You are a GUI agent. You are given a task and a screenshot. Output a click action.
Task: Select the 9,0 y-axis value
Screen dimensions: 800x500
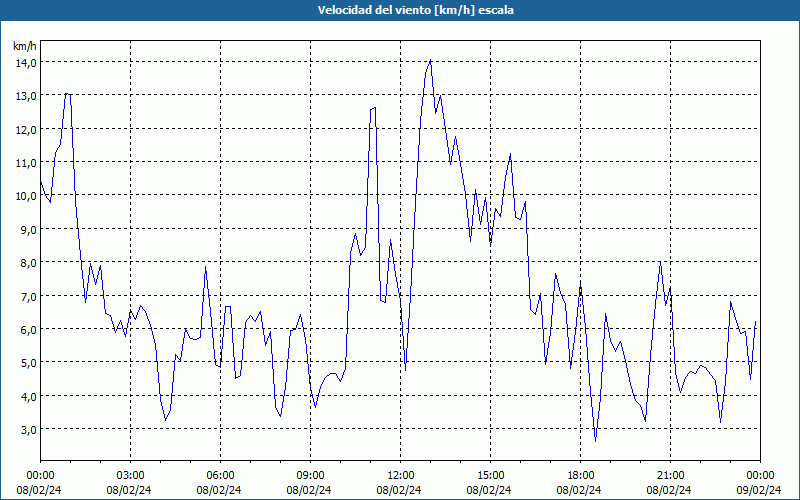pos(29,230)
